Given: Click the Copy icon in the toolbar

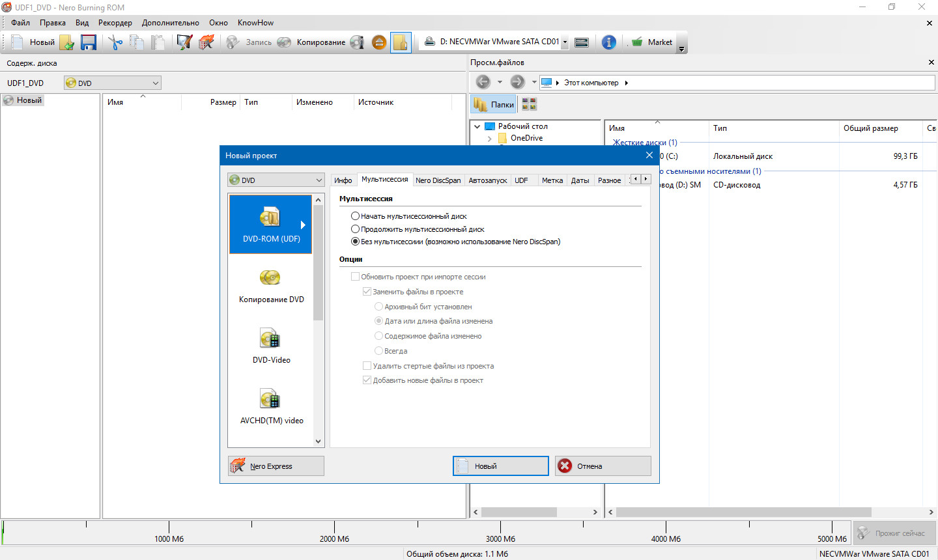Looking at the screenshot, I should (137, 42).
